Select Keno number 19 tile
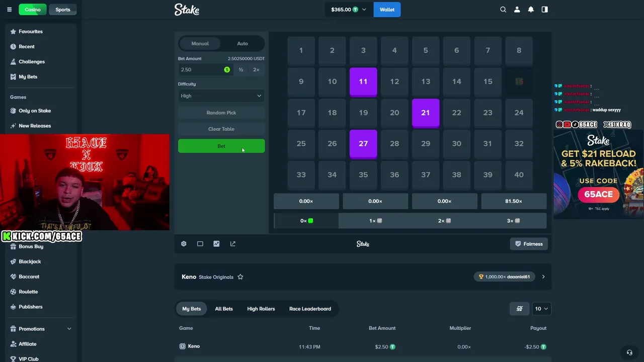Screen dimensions: 644x362 click(x=363, y=113)
